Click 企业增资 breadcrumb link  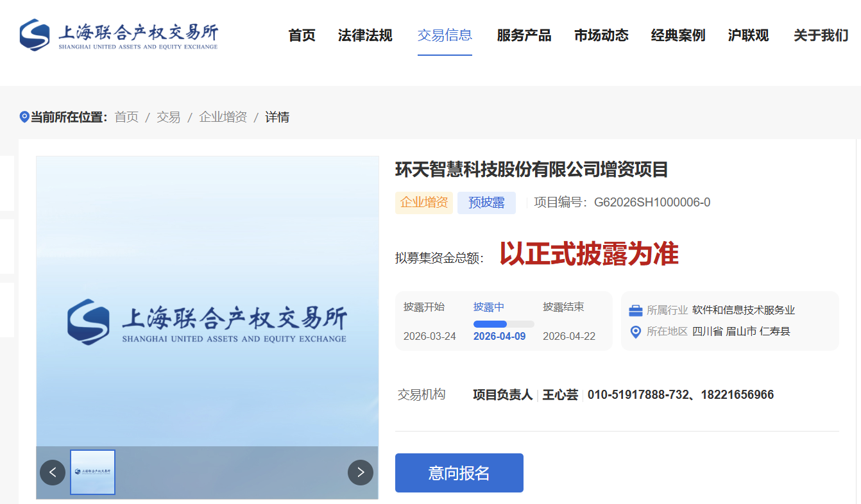(x=223, y=117)
